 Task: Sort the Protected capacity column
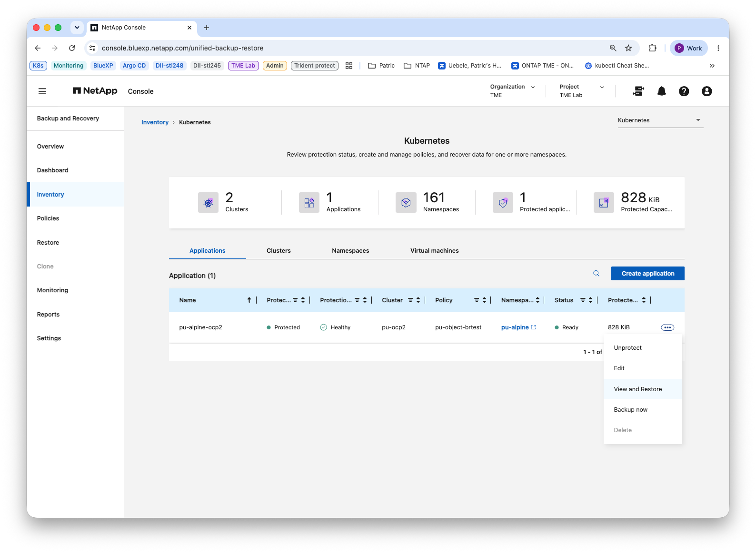[644, 300]
